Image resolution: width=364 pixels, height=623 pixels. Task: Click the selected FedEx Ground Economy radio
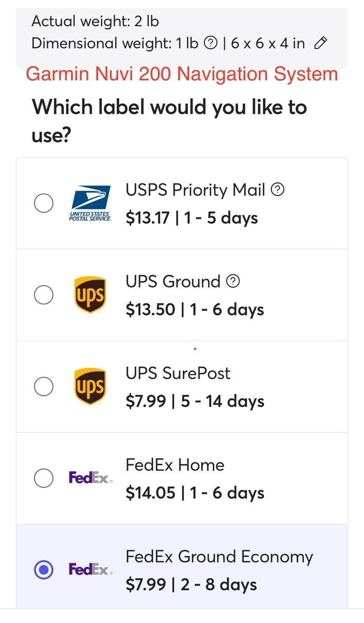[44, 570]
